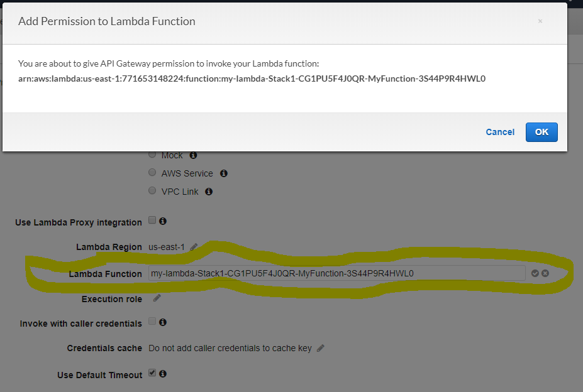
Task: Discard Lambda Function edit with X icon
Action: 545,273
